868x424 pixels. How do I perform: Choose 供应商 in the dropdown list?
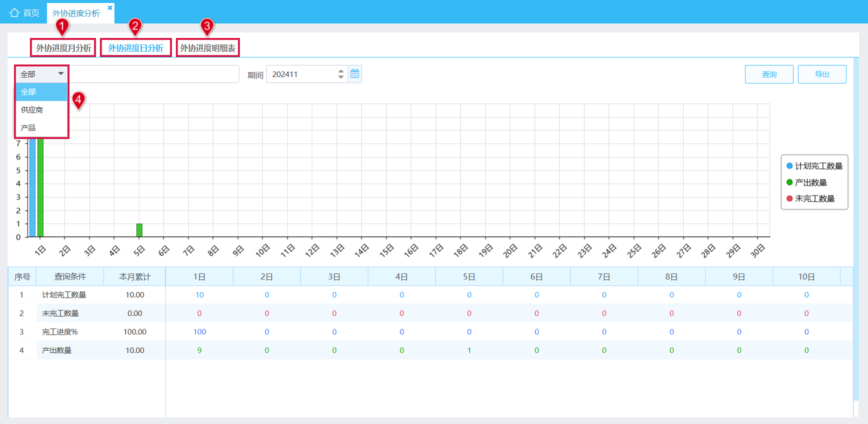(42, 110)
